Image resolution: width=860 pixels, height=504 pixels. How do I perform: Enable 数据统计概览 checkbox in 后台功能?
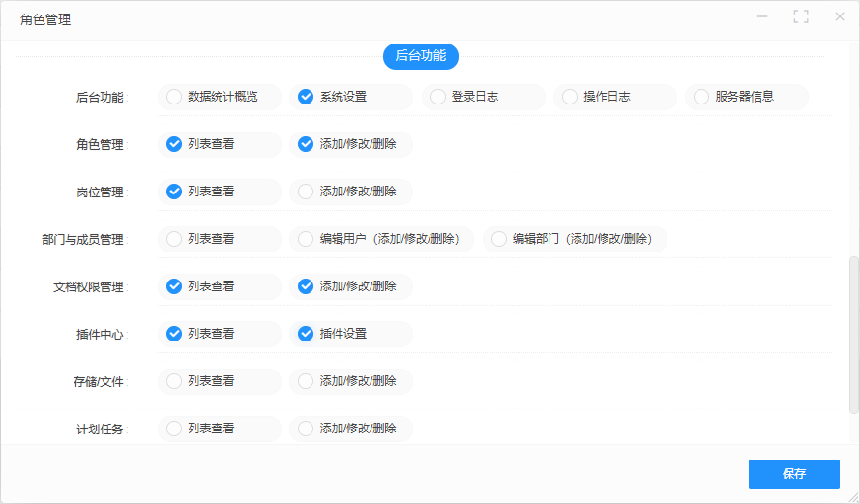[174, 97]
